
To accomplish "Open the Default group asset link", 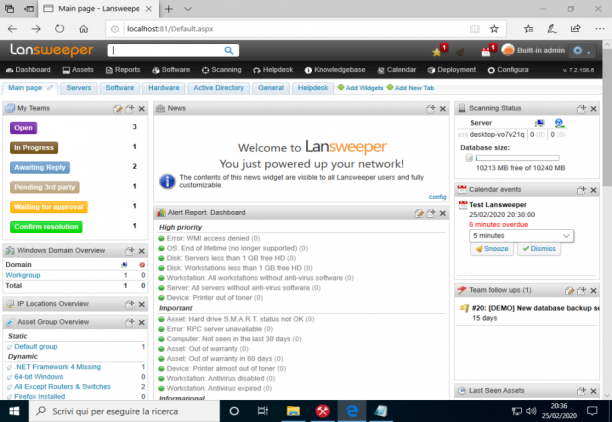I will tap(36, 347).
